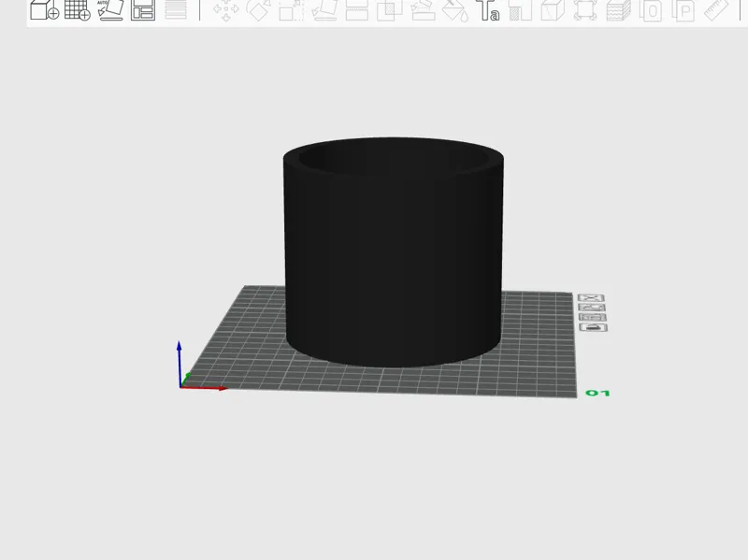
Task: Click the Add object cube icon
Action: (x=44, y=9)
